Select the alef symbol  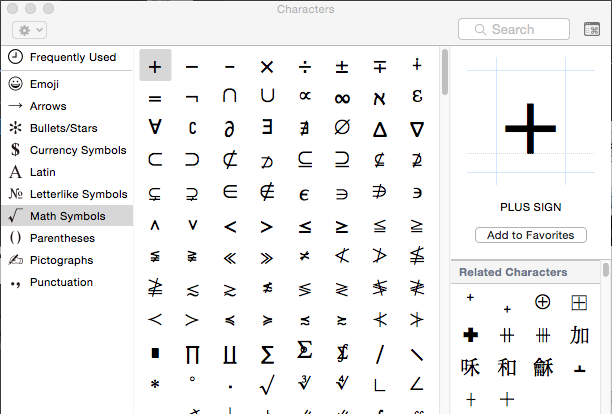(379, 98)
